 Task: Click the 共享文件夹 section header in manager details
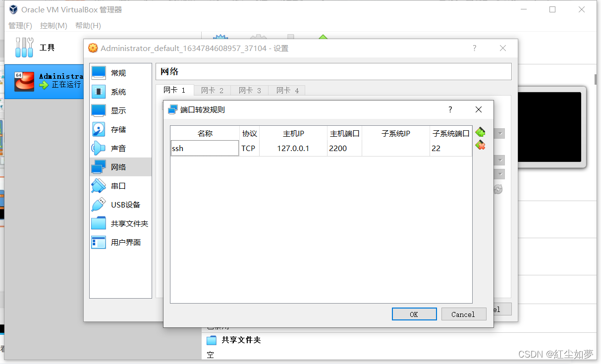241,340
